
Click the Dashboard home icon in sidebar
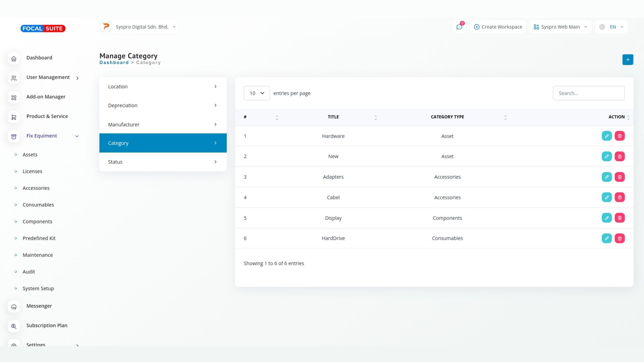14,58
